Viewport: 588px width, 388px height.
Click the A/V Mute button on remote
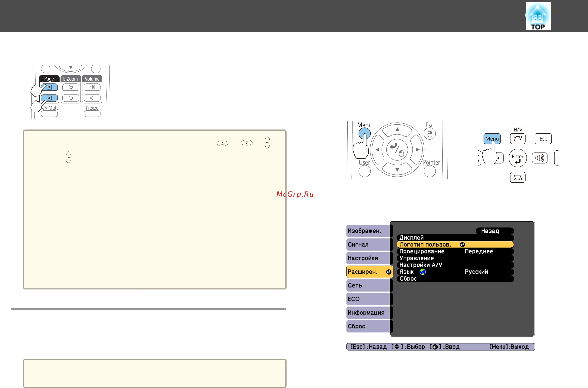pyautogui.click(x=49, y=114)
